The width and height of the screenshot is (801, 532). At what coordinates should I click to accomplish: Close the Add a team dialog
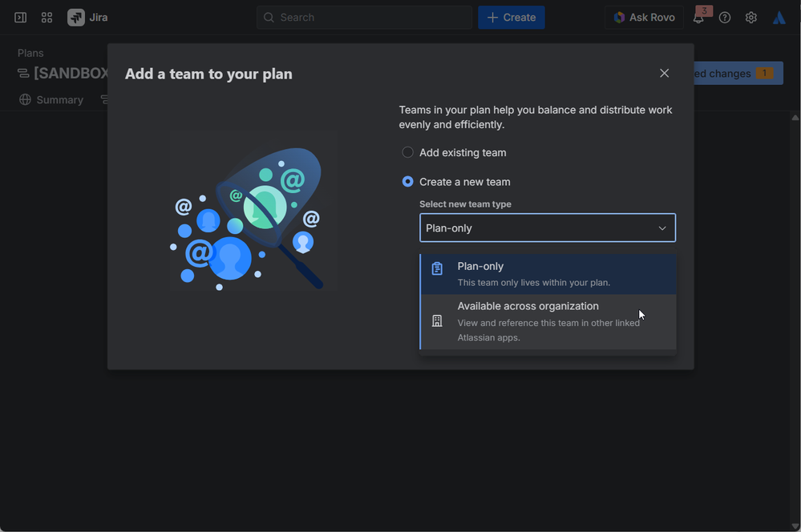(664, 73)
